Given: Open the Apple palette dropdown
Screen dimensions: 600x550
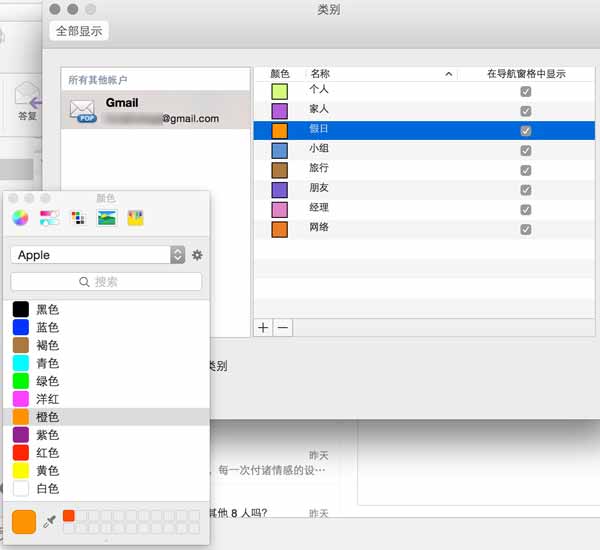Looking at the screenshot, I should pyautogui.click(x=98, y=255).
